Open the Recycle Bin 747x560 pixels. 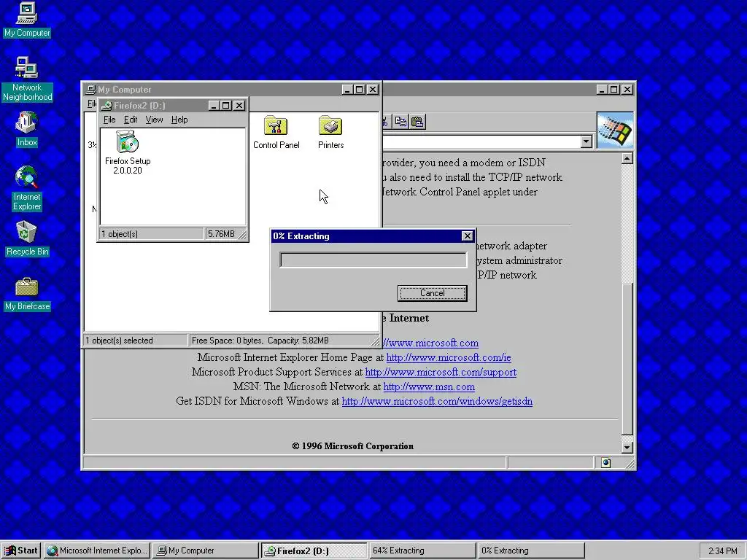(x=27, y=238)
